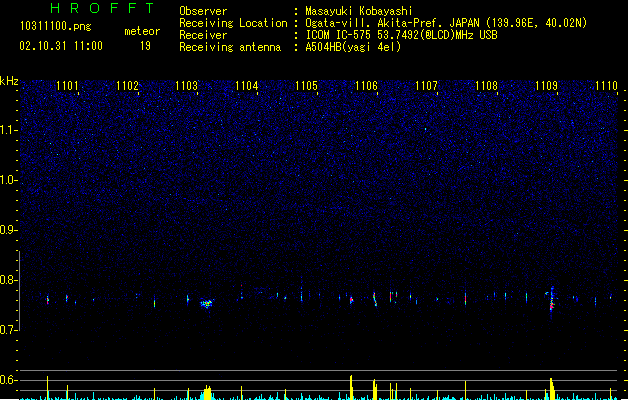
Task: Click the date stamp 02.10.31 11:00
Action: 61,46
